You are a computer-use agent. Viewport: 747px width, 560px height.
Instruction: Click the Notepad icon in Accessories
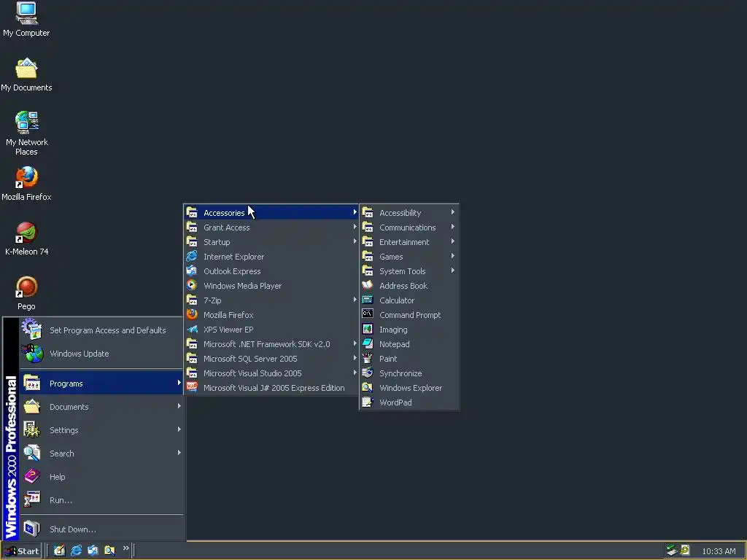[368, 343]
